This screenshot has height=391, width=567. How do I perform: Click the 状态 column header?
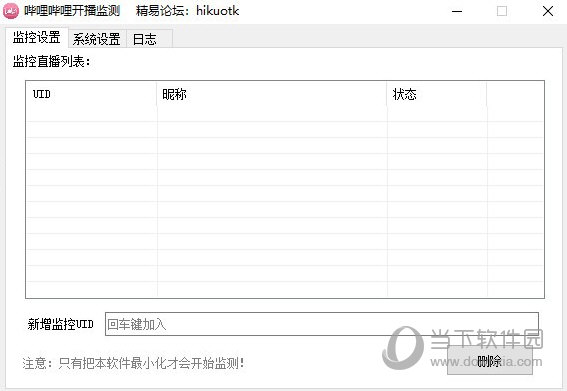tap(436, 94)
